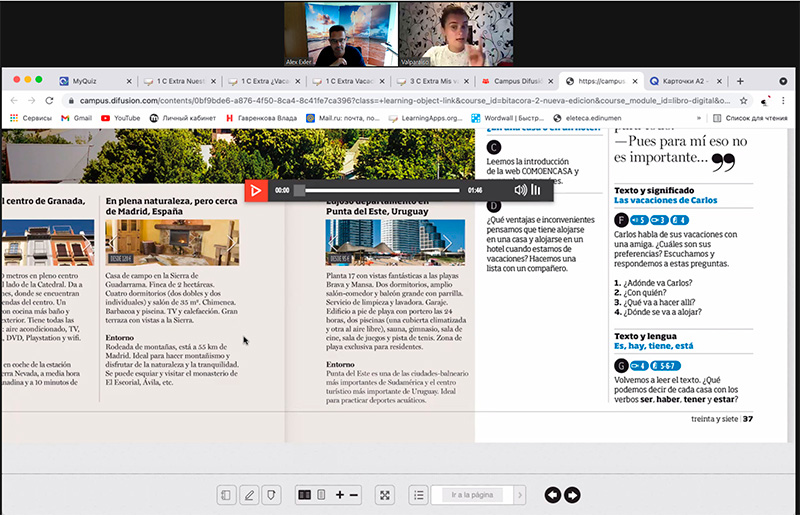Mute the audio player volume

[x=520, y=190]
